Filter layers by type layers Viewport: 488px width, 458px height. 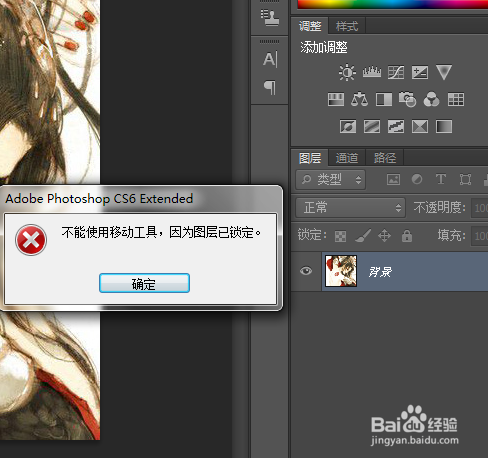point(441,179)
